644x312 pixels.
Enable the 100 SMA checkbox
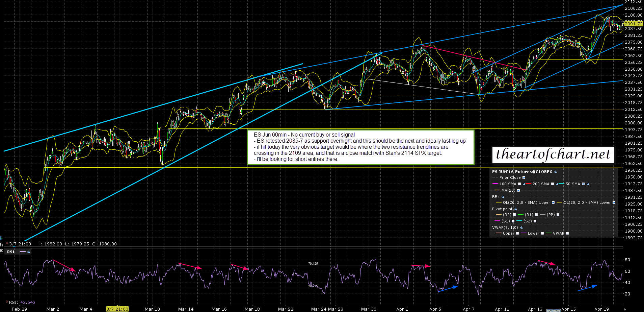coord(519,184)
